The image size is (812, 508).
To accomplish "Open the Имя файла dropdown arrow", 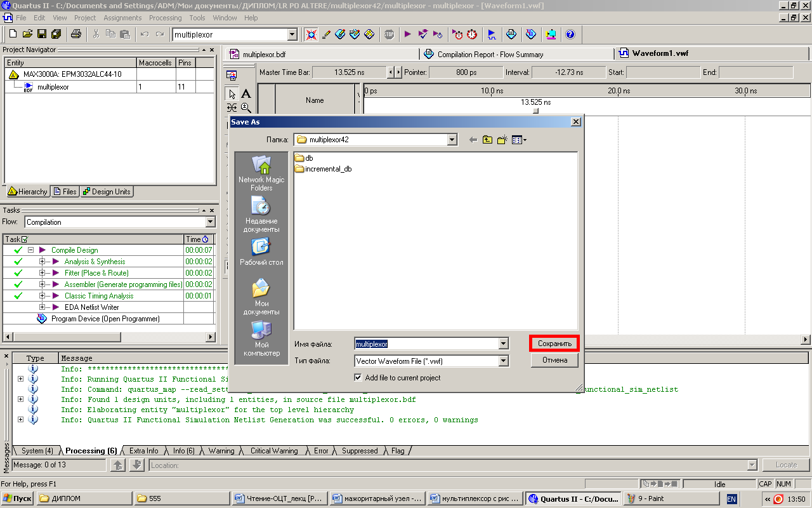I will tap(503, 344).
